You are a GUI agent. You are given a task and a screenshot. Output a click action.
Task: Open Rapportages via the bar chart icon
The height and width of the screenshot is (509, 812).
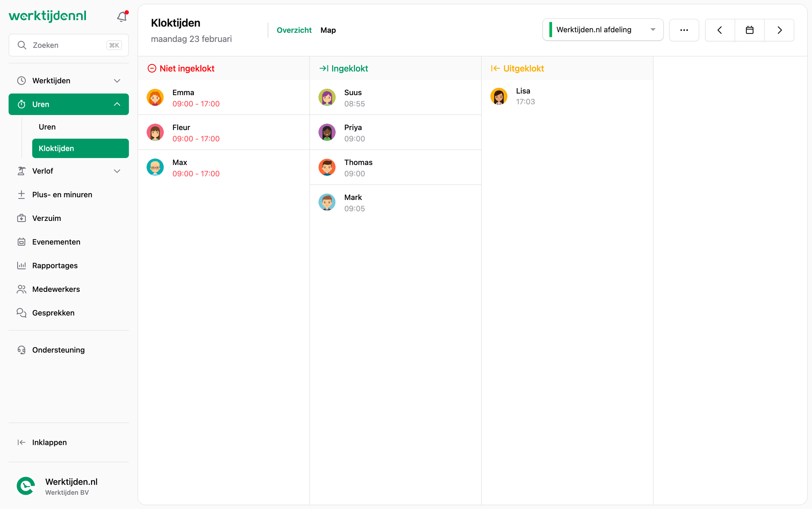(x=21, y=265)
